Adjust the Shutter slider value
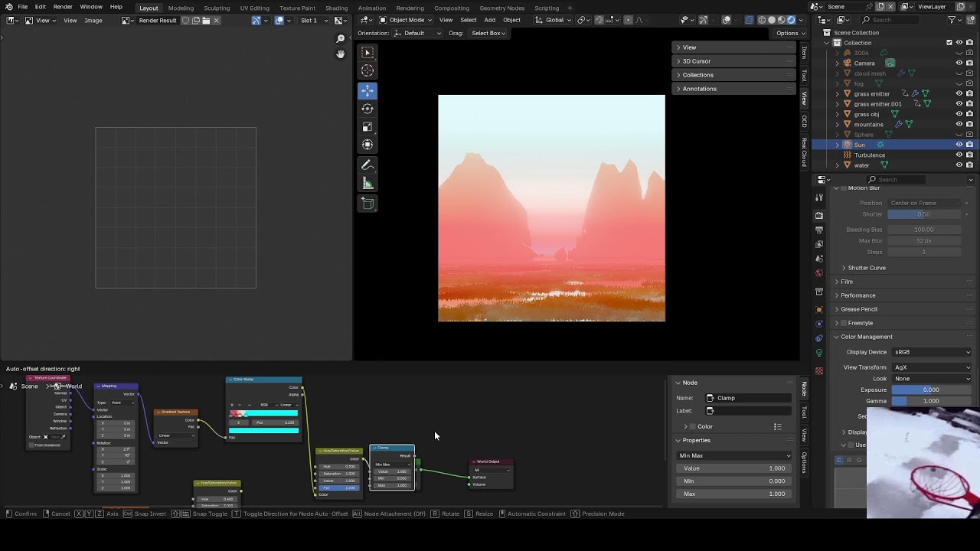 [924, 214]
